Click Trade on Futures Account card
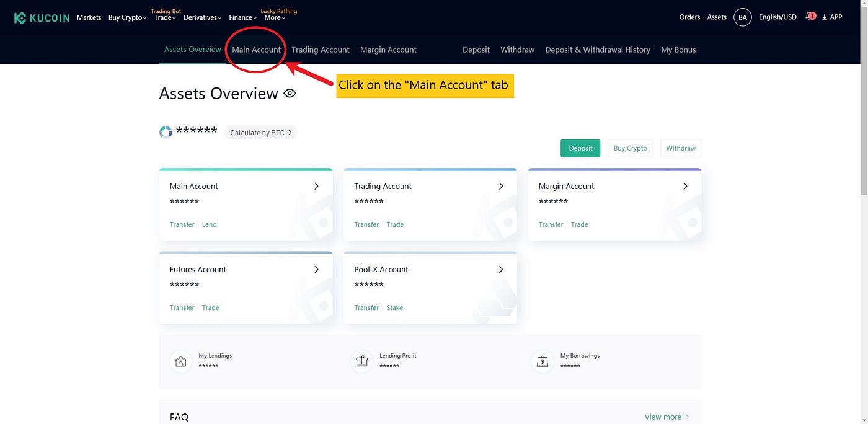This screenshot has width=868, height=424. pos(211,307)
